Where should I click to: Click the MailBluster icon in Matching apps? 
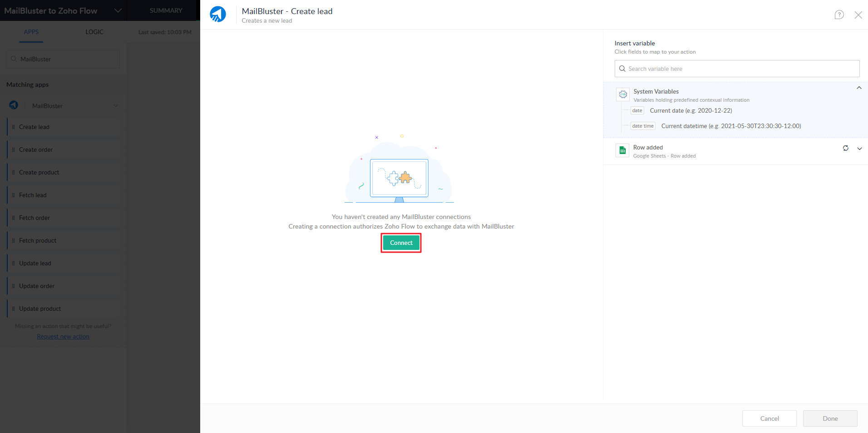(x=14, y=105)
